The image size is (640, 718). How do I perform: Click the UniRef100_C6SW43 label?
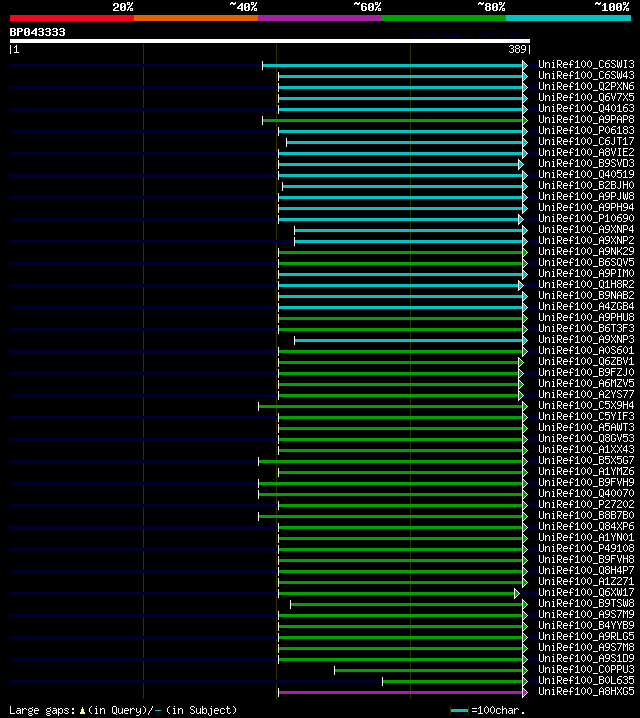[x=586, y=76]
